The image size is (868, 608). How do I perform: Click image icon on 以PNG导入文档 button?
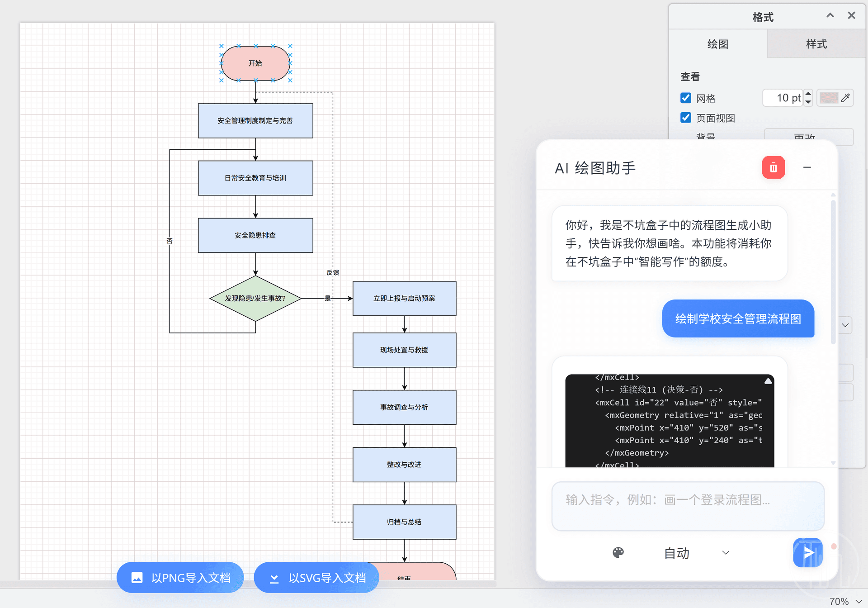[137, 578]
